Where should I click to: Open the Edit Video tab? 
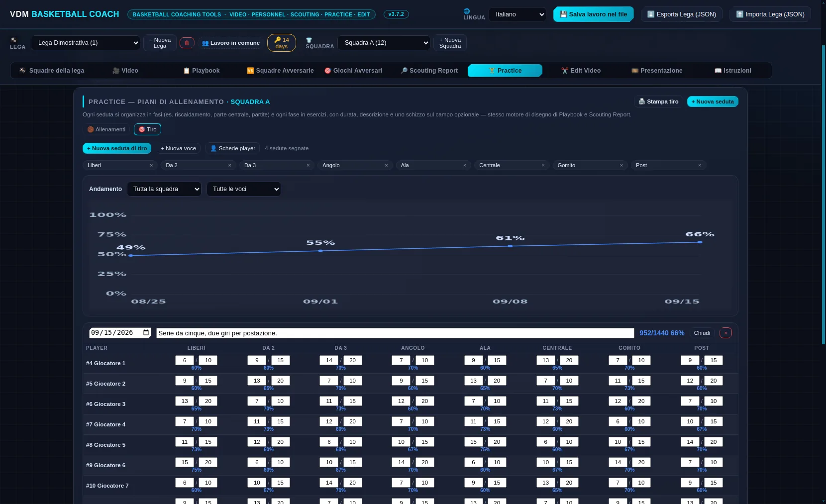[x=581, y=71]
